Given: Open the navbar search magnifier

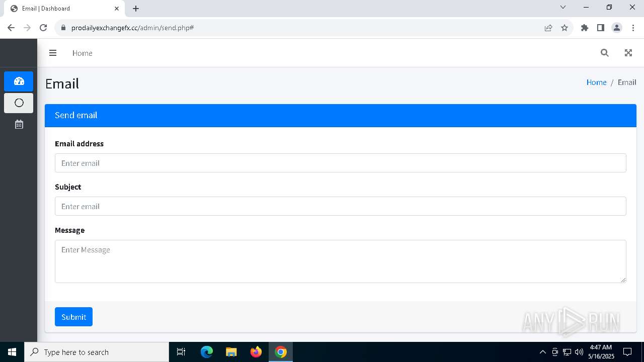Looking at the screenshot, I should (x=605, y=53).
